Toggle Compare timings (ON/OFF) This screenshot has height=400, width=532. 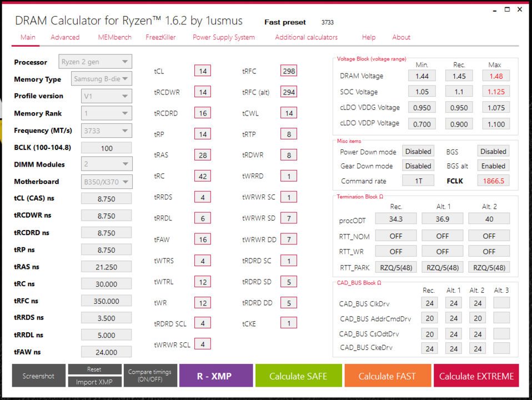click(x=150, y=376)
